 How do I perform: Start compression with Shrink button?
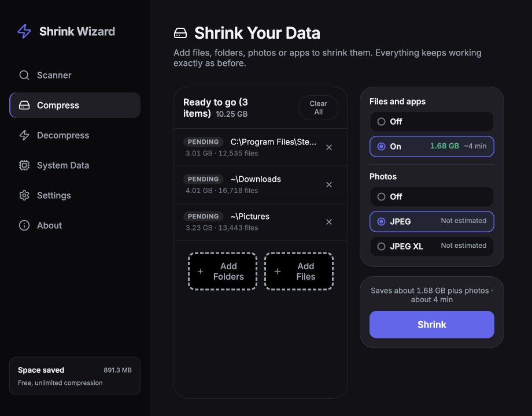431,325
